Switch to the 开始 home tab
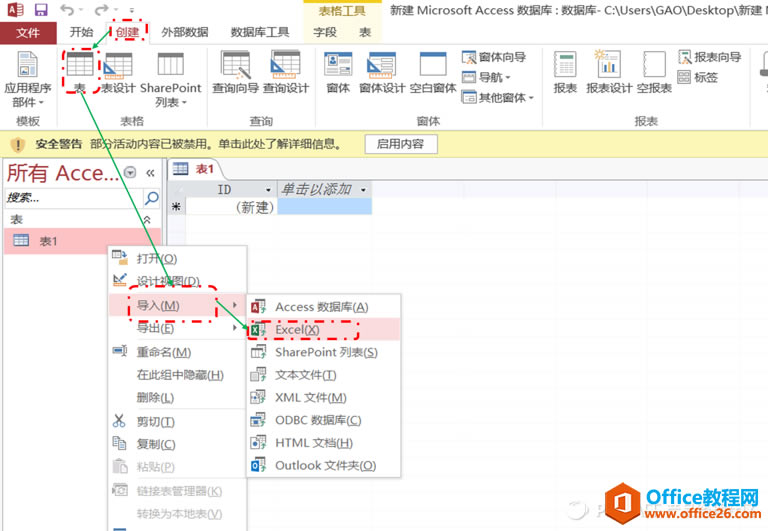768x531 pixels. (x=81, y=32)
